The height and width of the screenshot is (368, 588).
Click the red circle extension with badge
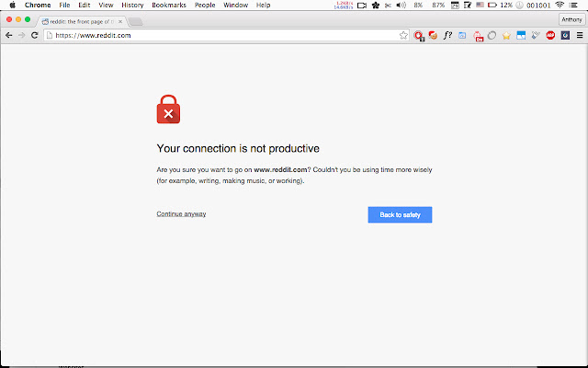[419, 36]
